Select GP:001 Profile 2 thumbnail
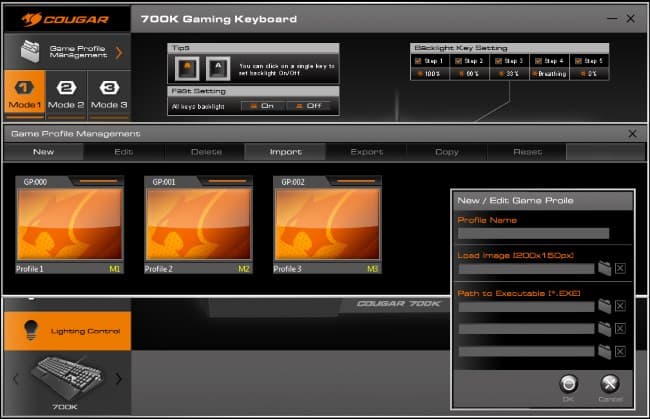This screenshot has height=419, width=650. click(198, 224)
